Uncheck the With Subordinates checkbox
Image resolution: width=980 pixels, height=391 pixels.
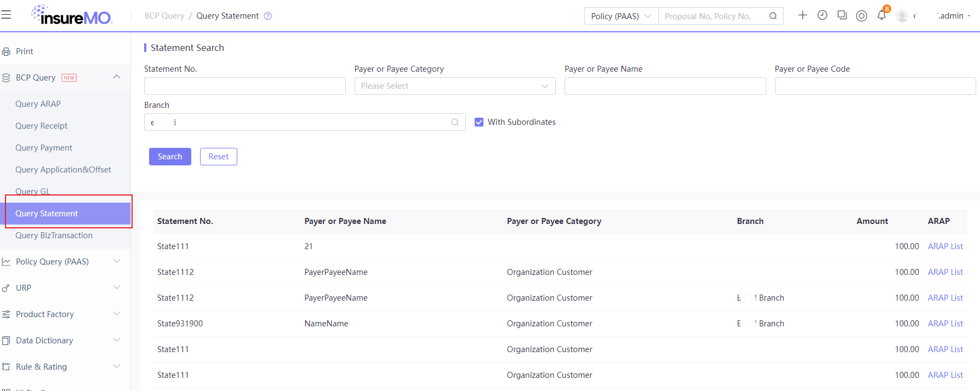(x=479, y=122)
